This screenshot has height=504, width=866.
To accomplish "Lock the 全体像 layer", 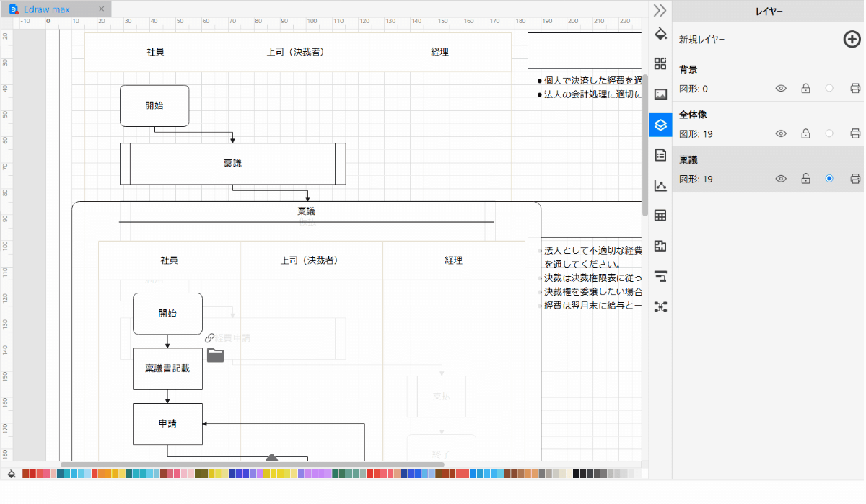I will coord(805,133).
